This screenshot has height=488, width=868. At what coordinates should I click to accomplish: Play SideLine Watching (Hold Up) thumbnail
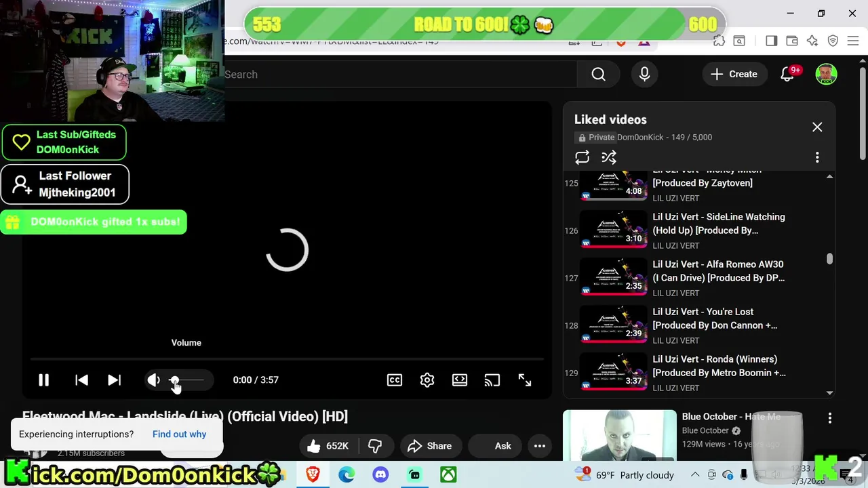(x=614, y=230)
